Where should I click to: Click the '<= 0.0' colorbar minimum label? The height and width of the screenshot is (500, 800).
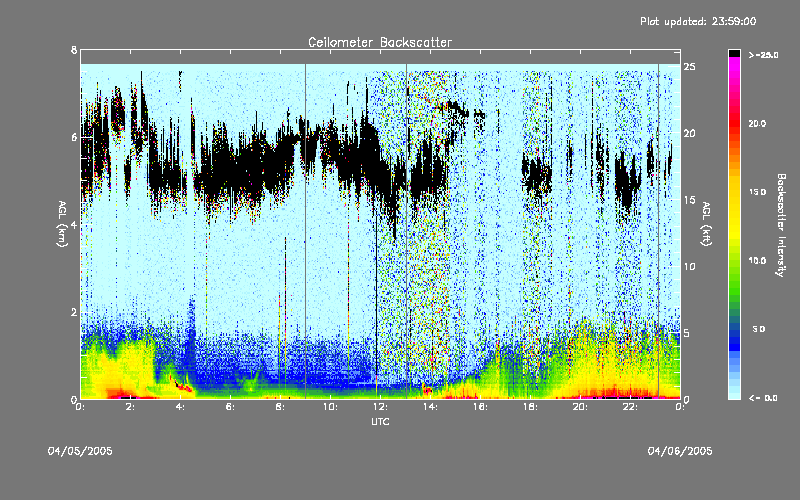(x=763, y=398)
